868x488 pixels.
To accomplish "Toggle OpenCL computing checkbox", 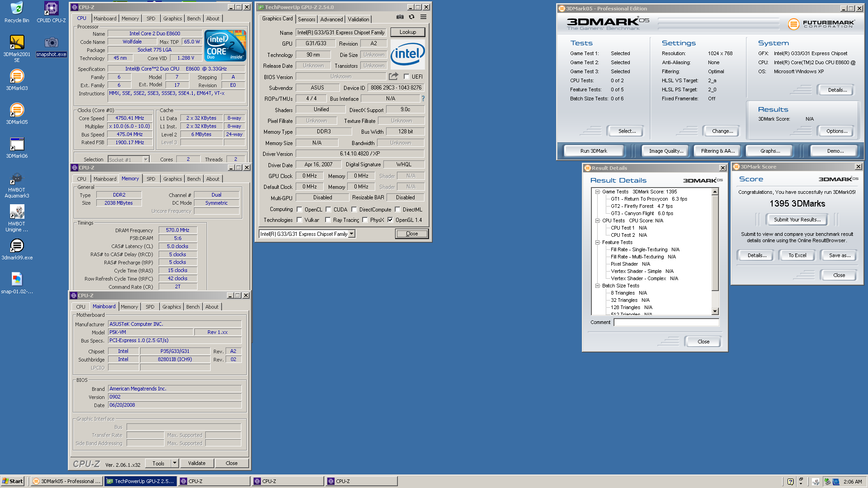I will (x=299, y=210).
